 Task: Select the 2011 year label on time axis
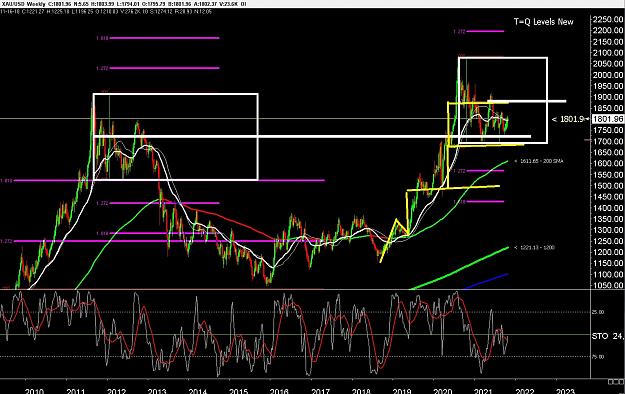click(x=75, y=391)
